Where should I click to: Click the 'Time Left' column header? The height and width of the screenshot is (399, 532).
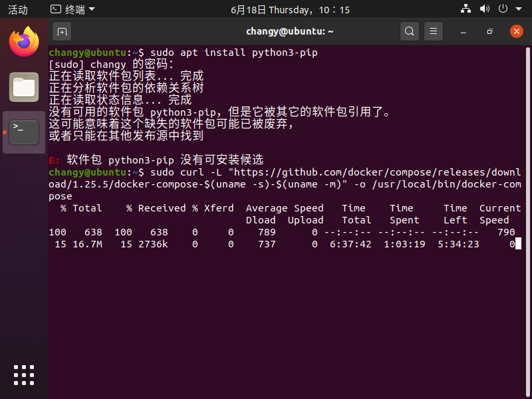tap(456, 214)
